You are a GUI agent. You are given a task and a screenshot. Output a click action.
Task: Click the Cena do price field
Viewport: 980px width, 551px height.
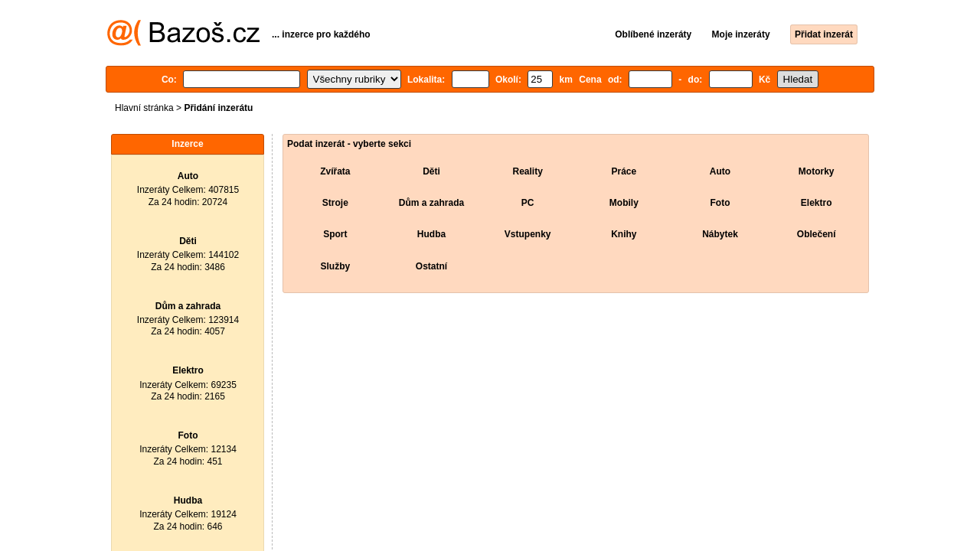(730, 80)
